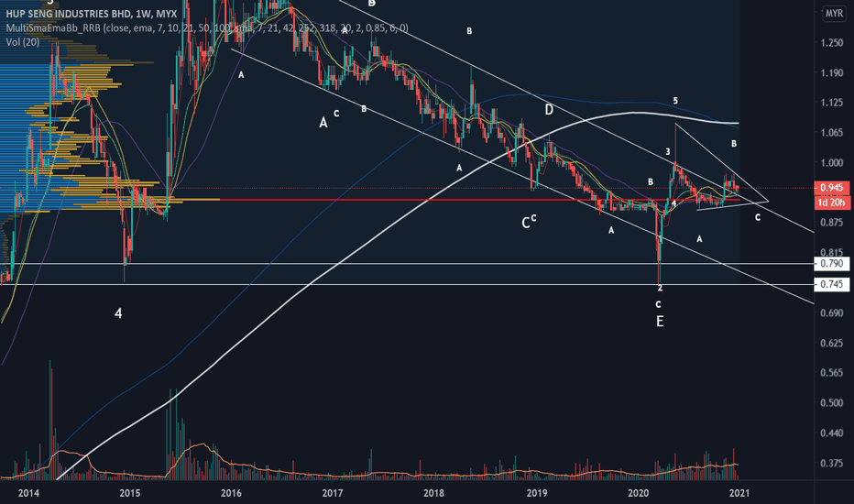Click the 2018 label on time axis
The height and width of the screenshot is (504, 854).
(433, 494)
